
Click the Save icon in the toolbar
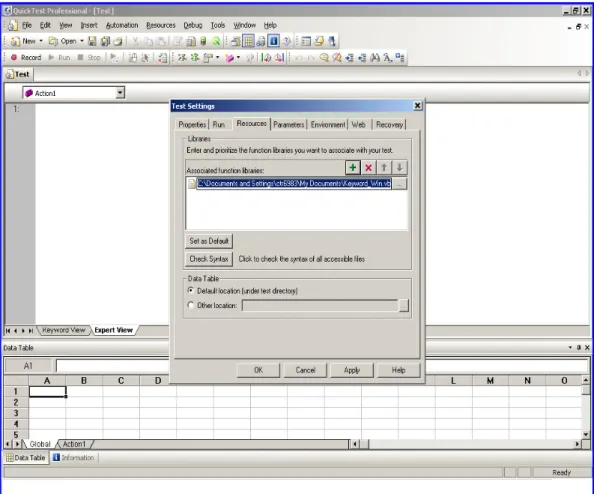(92, 41)
